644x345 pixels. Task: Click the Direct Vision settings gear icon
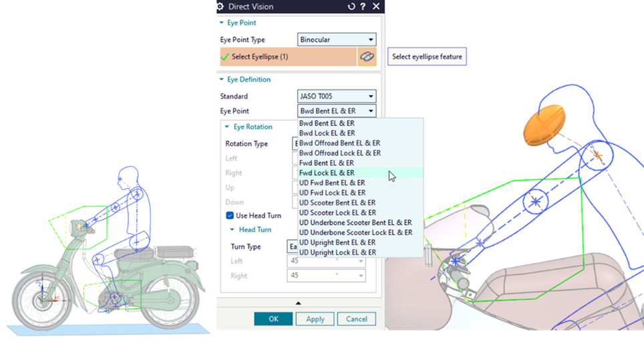220,7
